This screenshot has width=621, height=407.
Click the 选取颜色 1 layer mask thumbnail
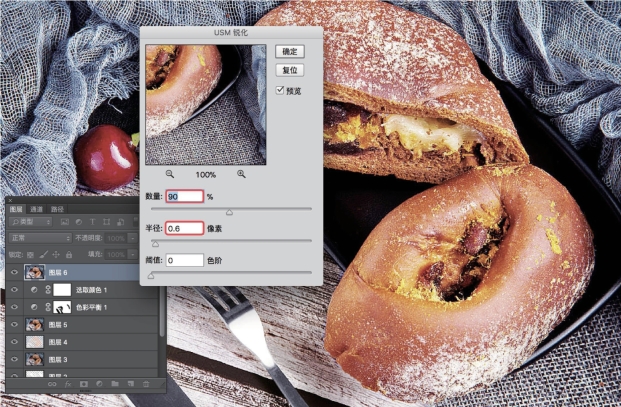(x=62, y=290)
